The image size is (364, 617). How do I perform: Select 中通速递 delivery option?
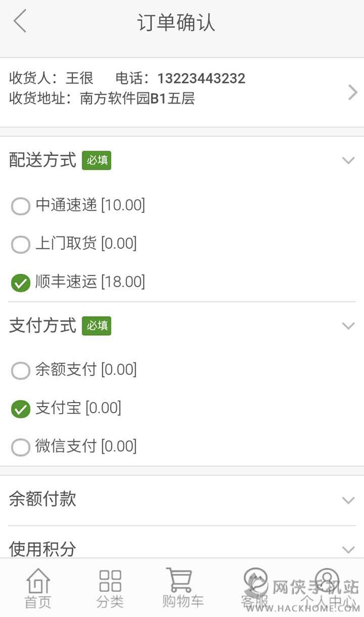[x=21, y=206]
